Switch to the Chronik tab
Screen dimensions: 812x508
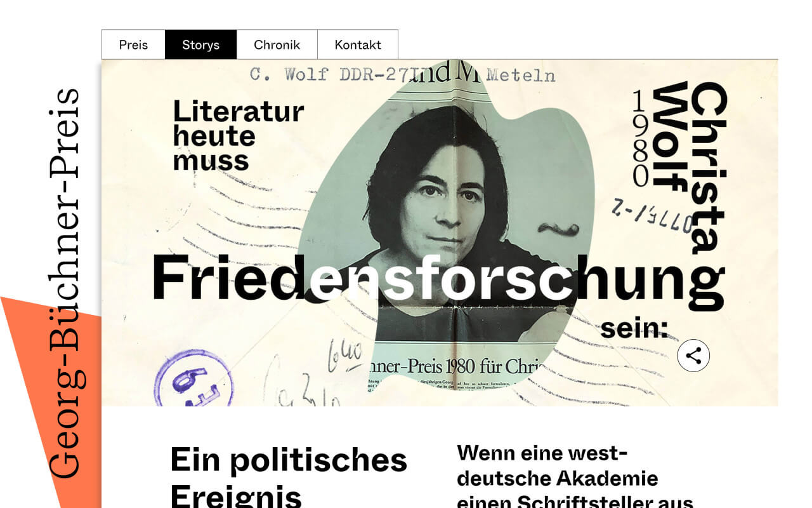click(x=277, y=44)
